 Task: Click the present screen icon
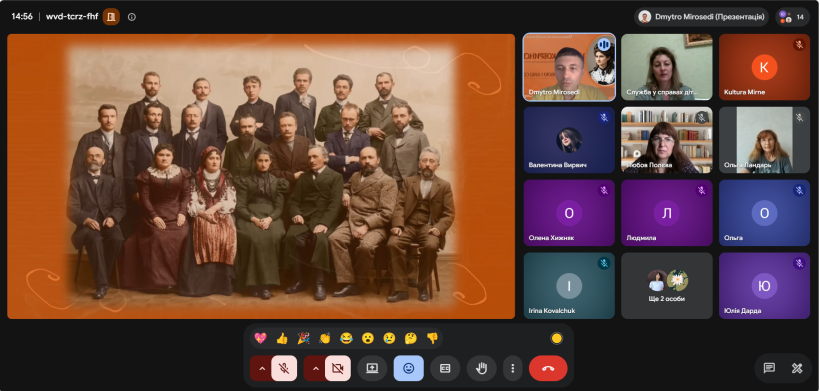click(372, 369)
